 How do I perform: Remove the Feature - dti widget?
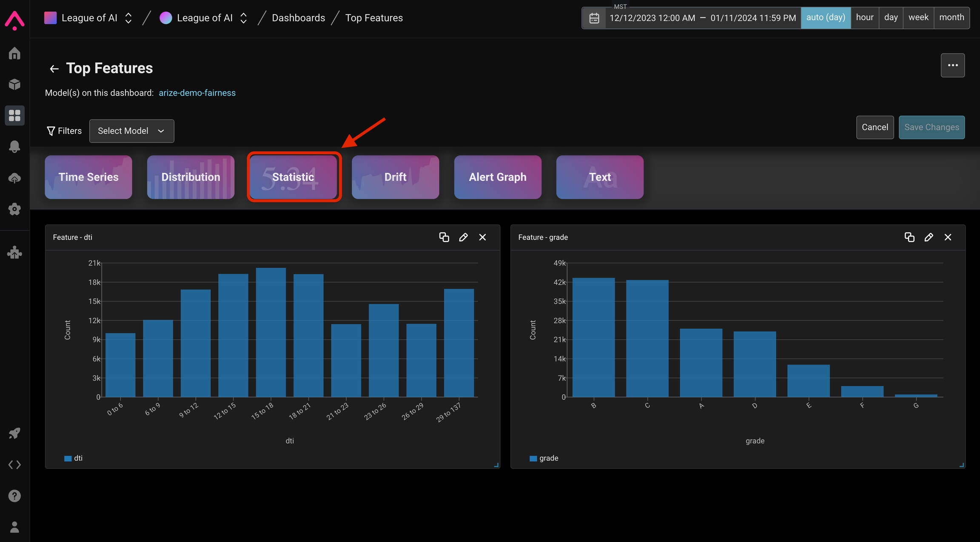[482, 237]
